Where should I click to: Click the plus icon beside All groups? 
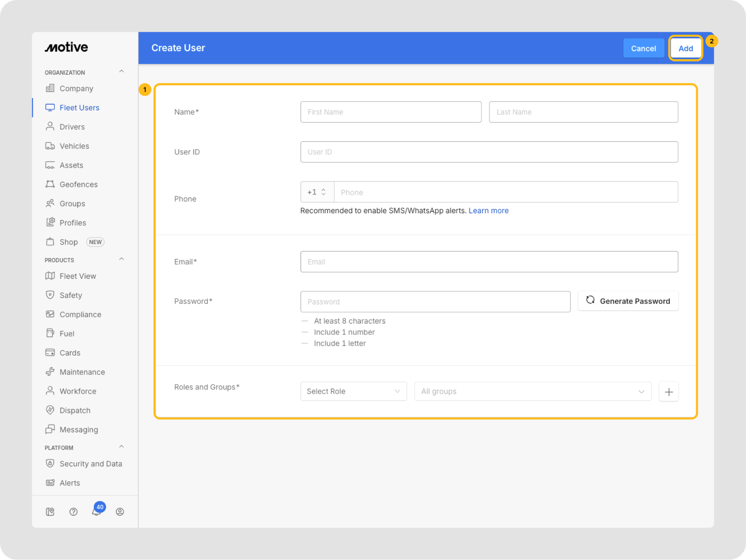[x=668, y=392]
